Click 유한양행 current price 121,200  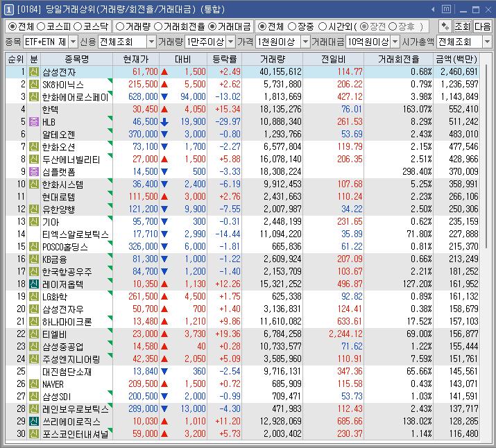point(143,209)
